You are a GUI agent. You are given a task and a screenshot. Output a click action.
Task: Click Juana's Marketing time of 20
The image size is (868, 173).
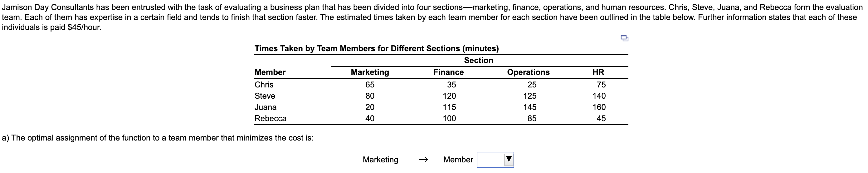point(370,107)
